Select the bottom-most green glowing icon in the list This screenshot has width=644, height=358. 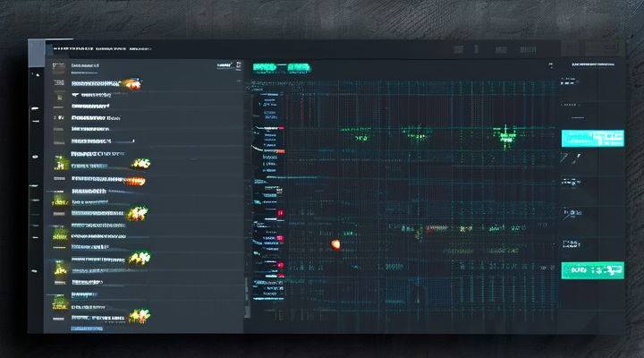click(x=137, y=314)
